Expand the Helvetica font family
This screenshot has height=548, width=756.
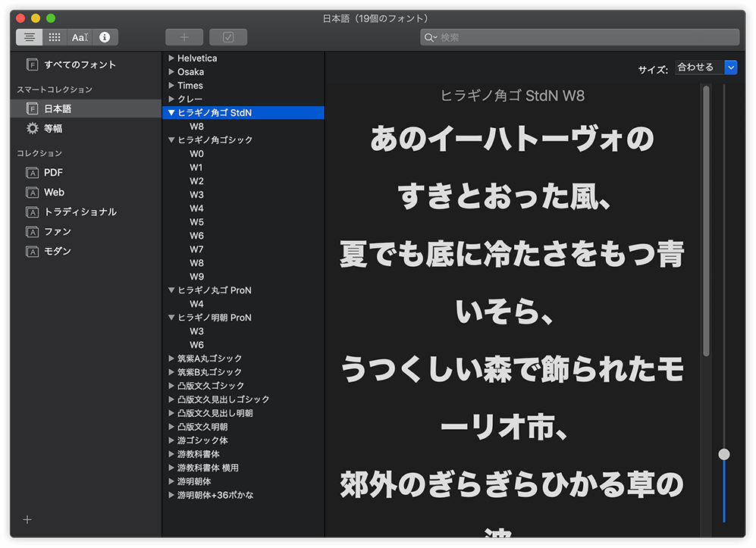click(171, 58)
